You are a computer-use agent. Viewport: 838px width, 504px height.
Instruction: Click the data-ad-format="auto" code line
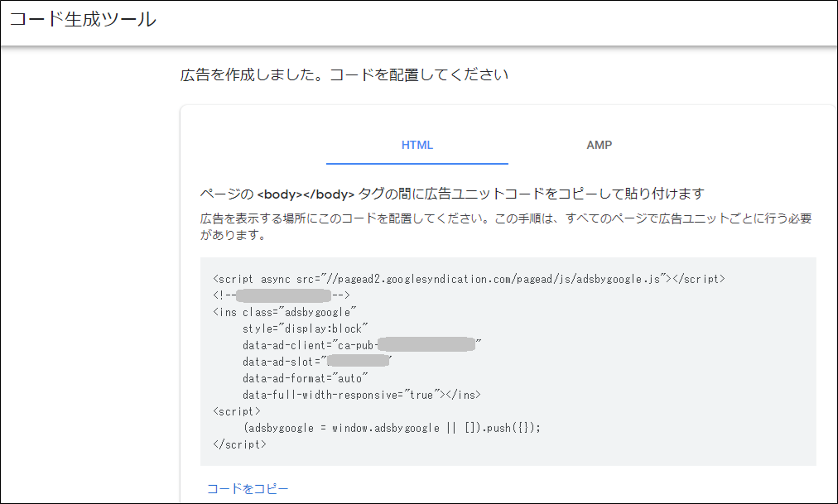tap(306, 378)
